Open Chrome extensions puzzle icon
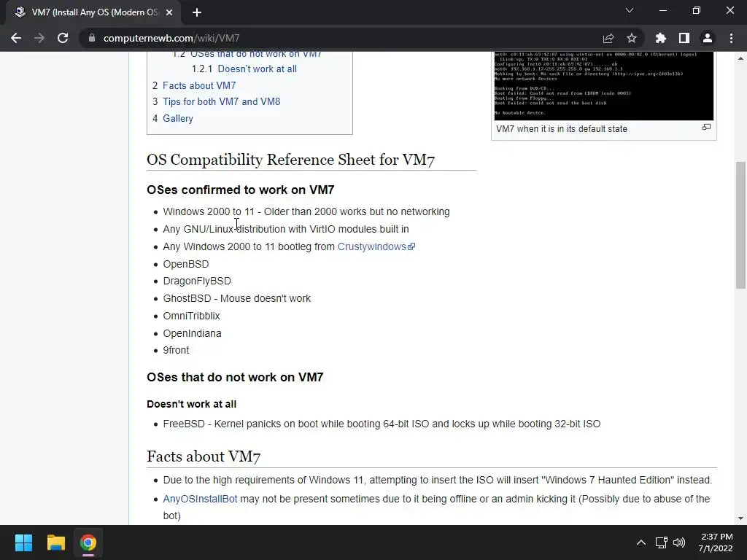 (x=661, y=38)
